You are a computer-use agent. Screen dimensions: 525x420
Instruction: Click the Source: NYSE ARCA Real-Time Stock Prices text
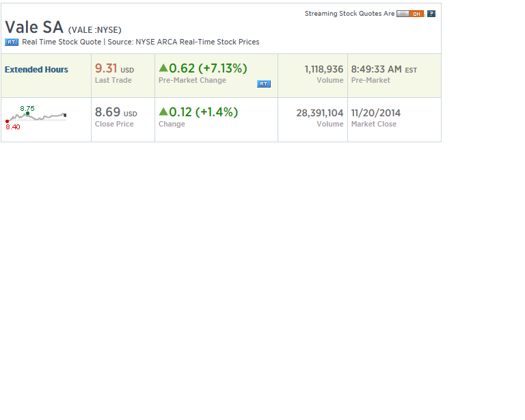(183, 42)
